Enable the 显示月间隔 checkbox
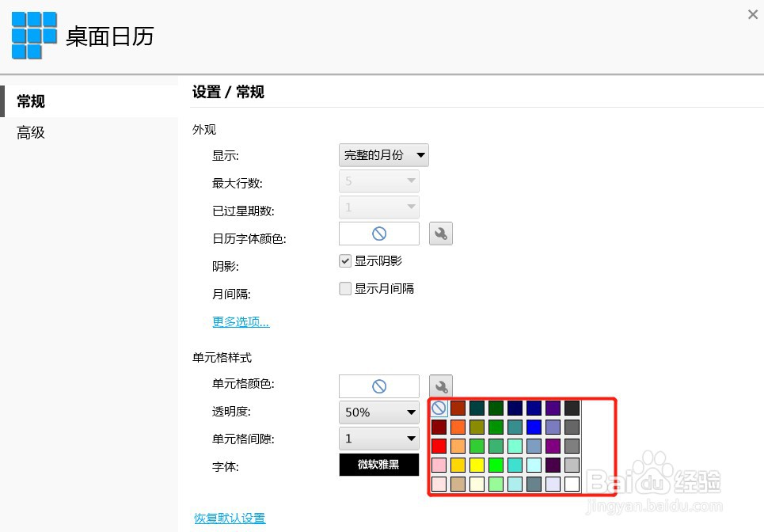Viewport: 764px width, 532px height. point(345,288)
